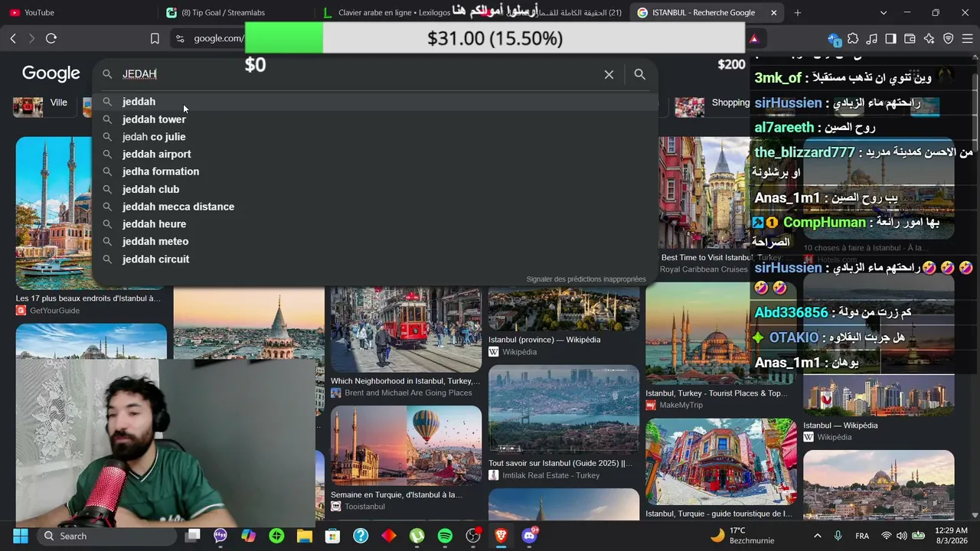
Task: Select 'jeddah mecca distance' suggestion
Action: tap(375, 207)
